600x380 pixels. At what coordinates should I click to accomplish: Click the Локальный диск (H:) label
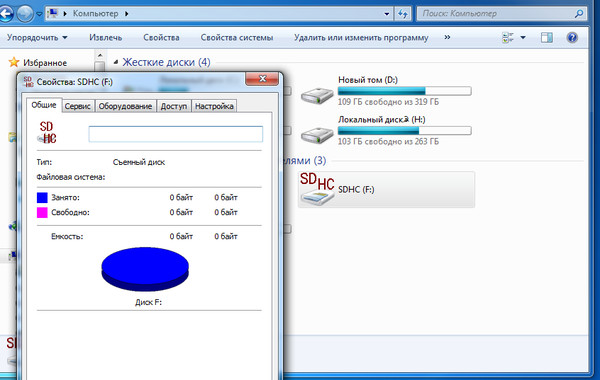click(x=382, y=120)
